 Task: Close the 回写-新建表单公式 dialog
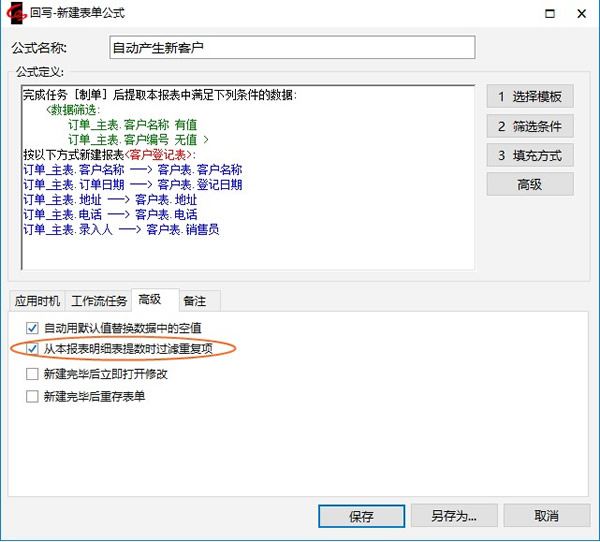[583, 14]
